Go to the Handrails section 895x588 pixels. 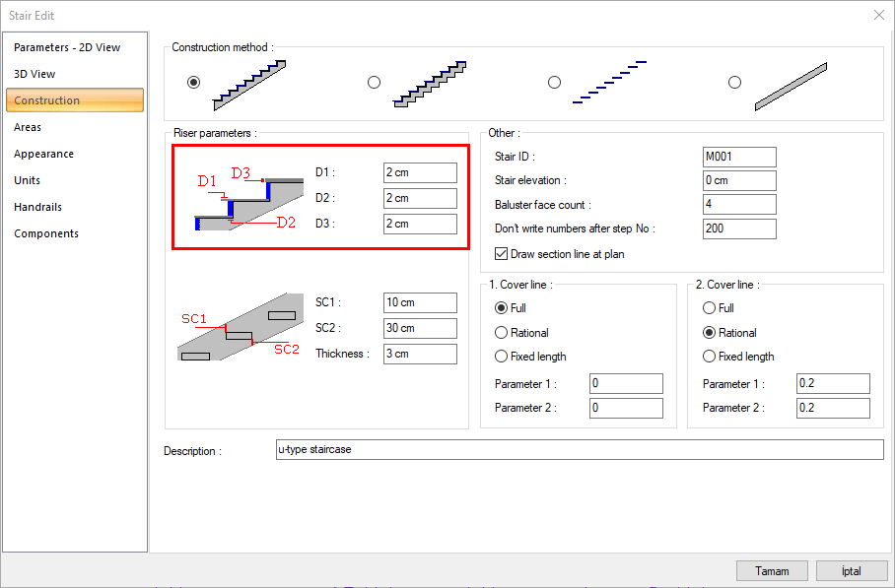37,207
